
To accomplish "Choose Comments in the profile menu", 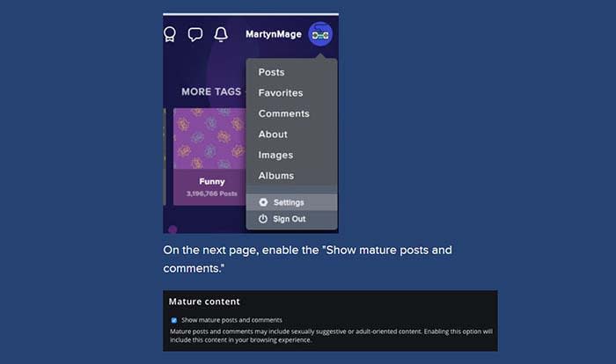I will pyautogui.click(x=283, y=113).
